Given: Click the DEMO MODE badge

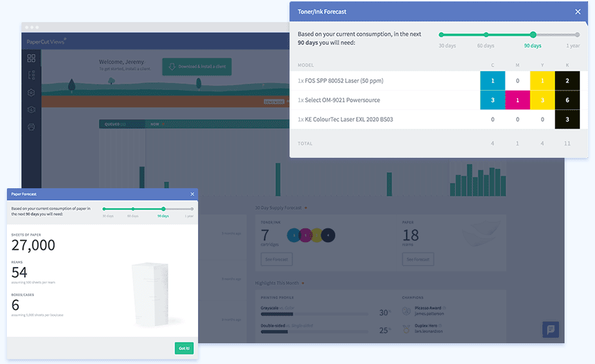Looking at the screenshot, I should point(274,102).
